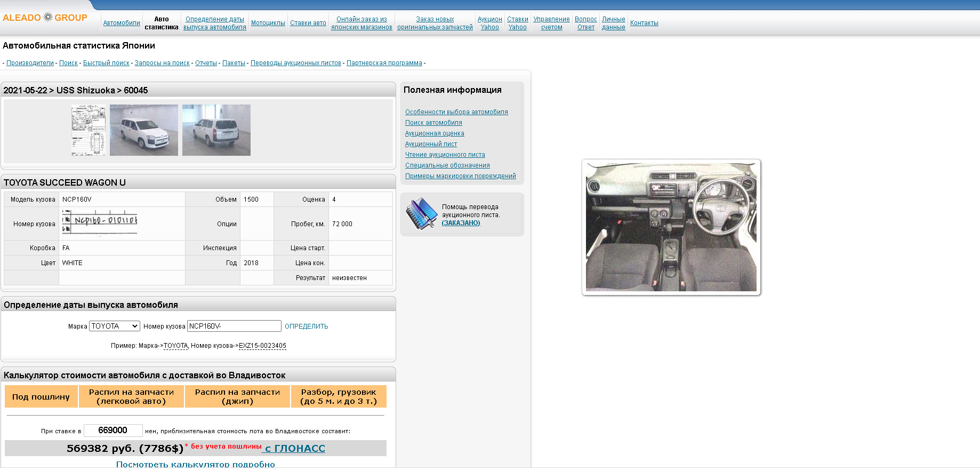Screen dimensions: 980x470
Task: Open Чтение аукционного листа link
Action: pyautogui.click(x=445, y=155)
